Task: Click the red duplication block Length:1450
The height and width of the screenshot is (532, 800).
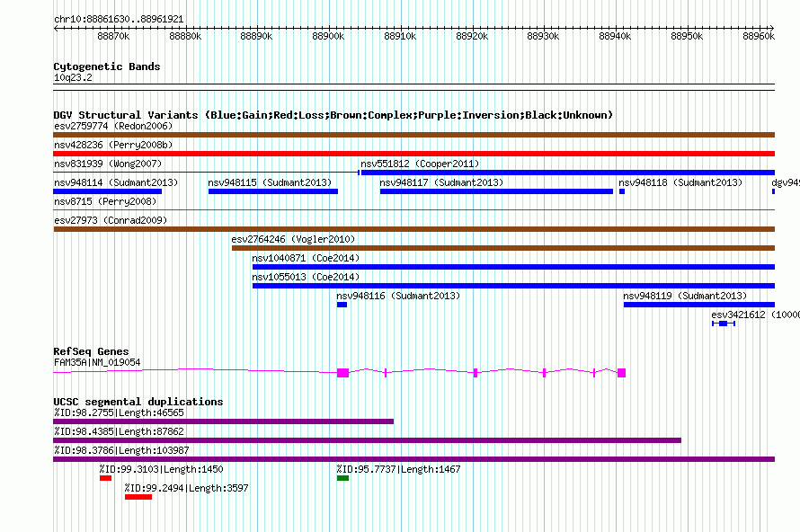Action: pos(105,478)
